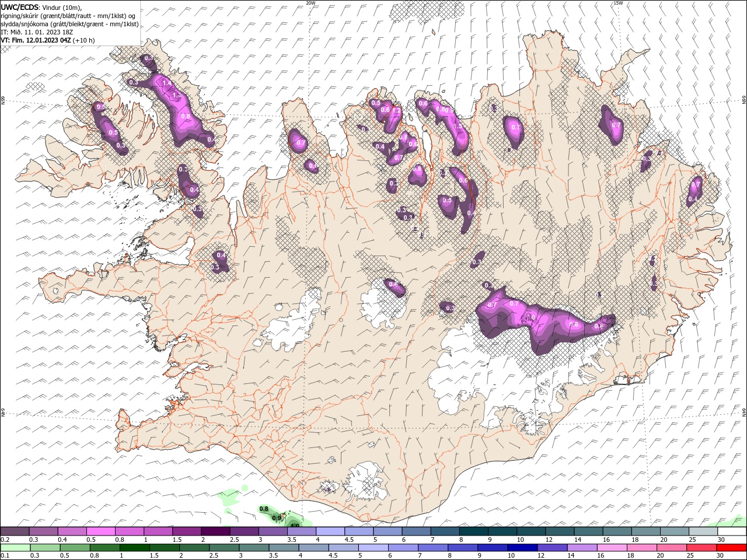Viewport: 747px width, 560px height.
Task: Click lower-row green swatch starting at 0.5
Action: [x=75, y=548]
